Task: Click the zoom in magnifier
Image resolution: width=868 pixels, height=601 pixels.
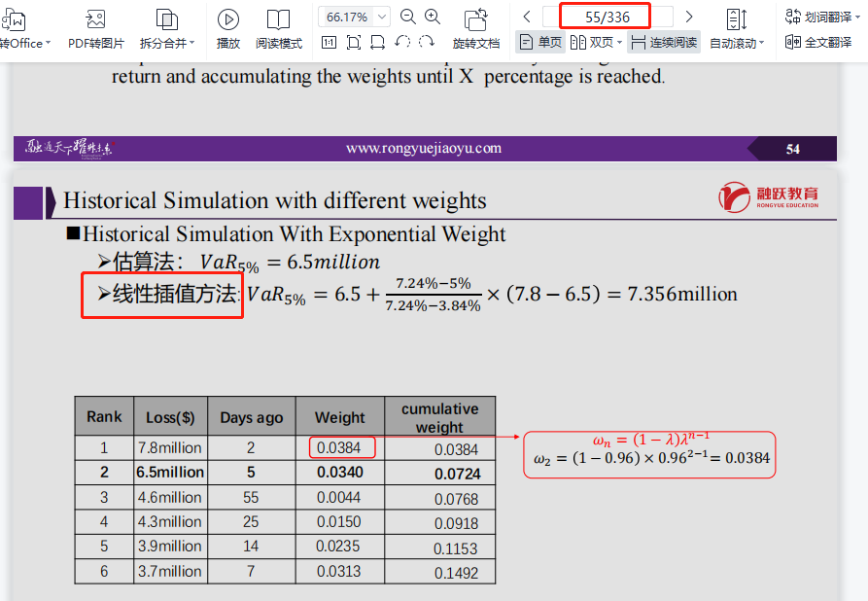Action: (x=434, y=17)
